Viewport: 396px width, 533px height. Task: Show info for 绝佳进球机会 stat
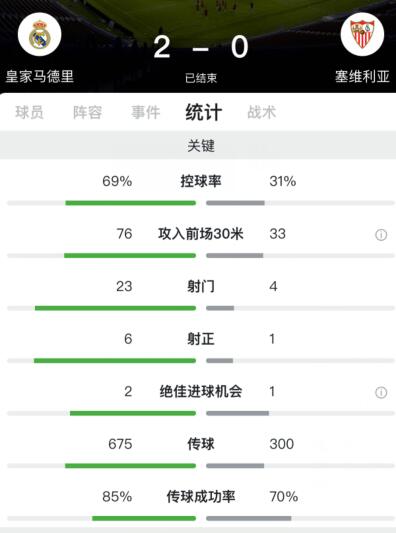pyautogui.click(x=381, y=392)
